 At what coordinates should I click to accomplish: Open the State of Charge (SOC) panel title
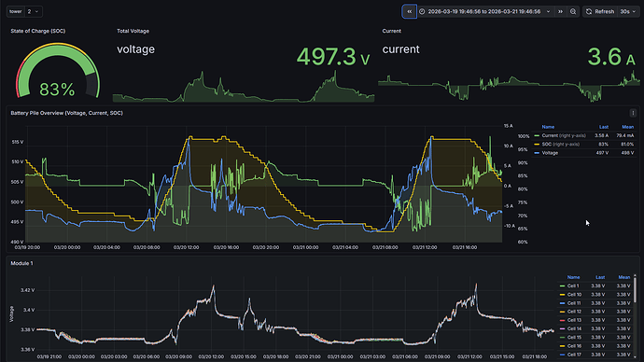pyautogui.click(x=37, y=31)
